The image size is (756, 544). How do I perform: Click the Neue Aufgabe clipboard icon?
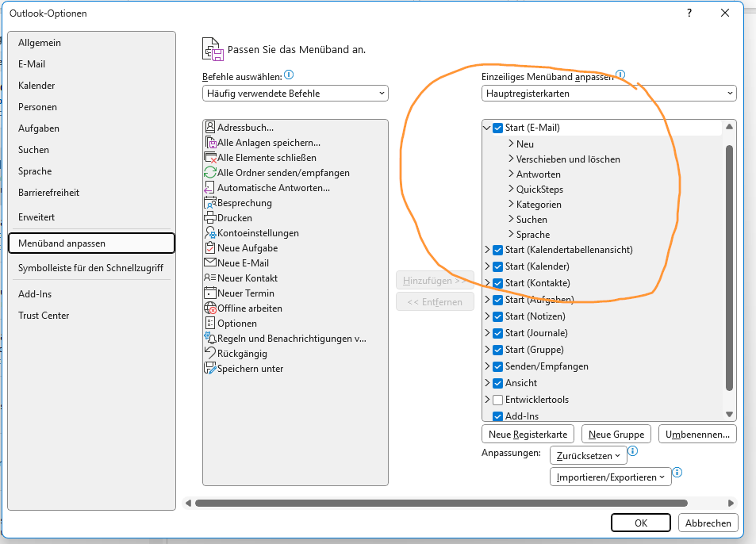[x=209, y=247]
